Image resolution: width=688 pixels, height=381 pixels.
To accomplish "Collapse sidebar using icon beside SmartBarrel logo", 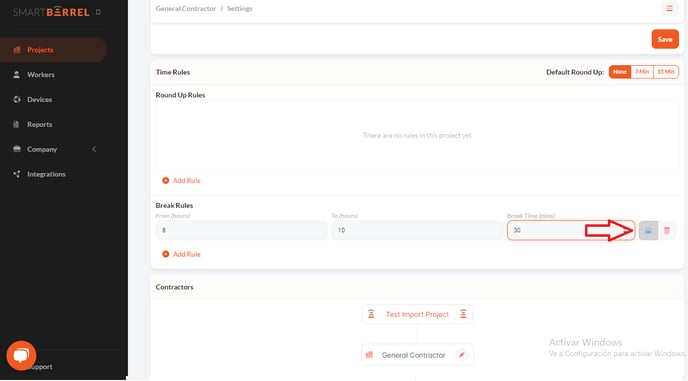I will pyautogui.click(x=98, y=12).
